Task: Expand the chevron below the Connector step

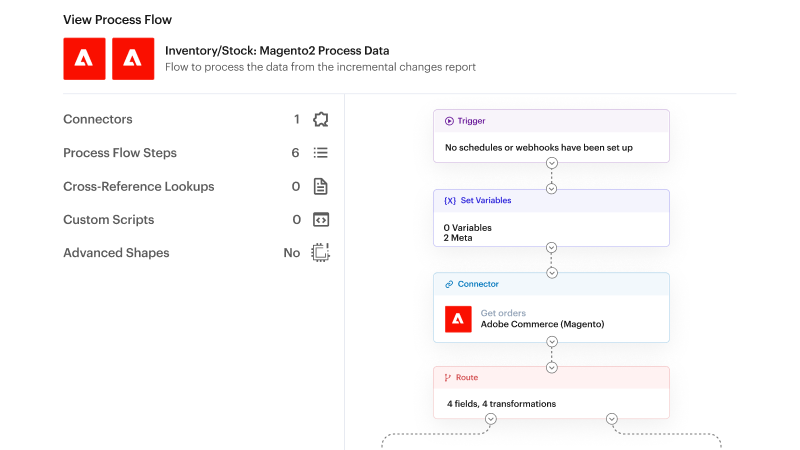Action: [551, 343]
